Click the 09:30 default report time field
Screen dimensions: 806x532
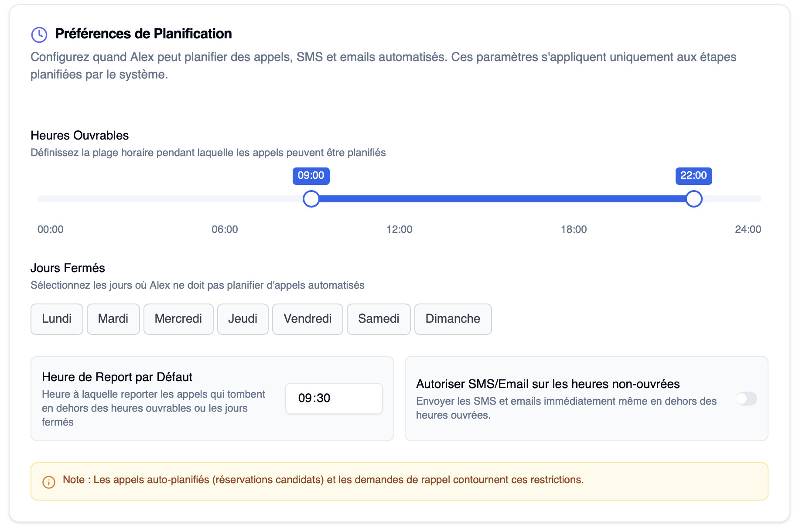coord(334,398)
